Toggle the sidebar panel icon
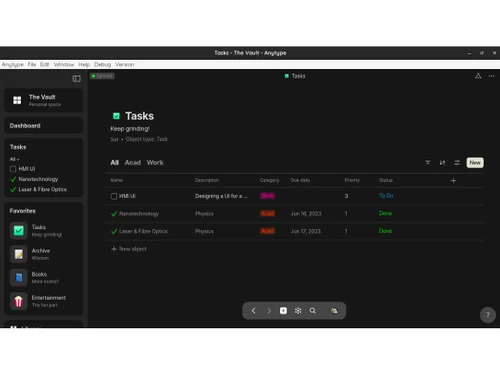Viewport: 500px width, 375px height. pyautogui.click(x=76, y=79)
